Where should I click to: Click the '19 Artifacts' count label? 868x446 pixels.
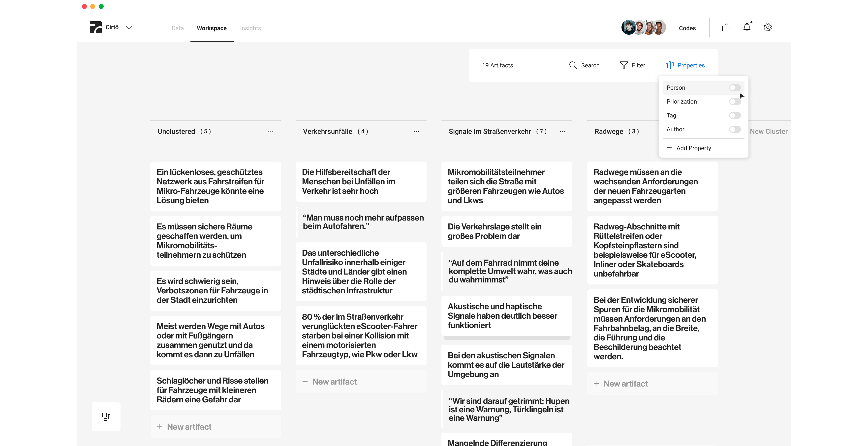click(x=497, y=65)
